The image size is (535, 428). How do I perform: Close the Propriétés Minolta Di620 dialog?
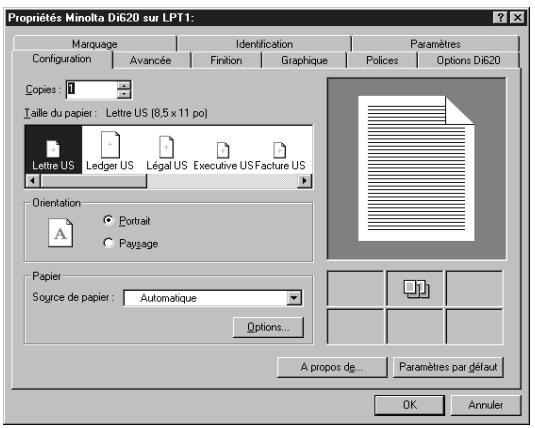coord(517,18)
